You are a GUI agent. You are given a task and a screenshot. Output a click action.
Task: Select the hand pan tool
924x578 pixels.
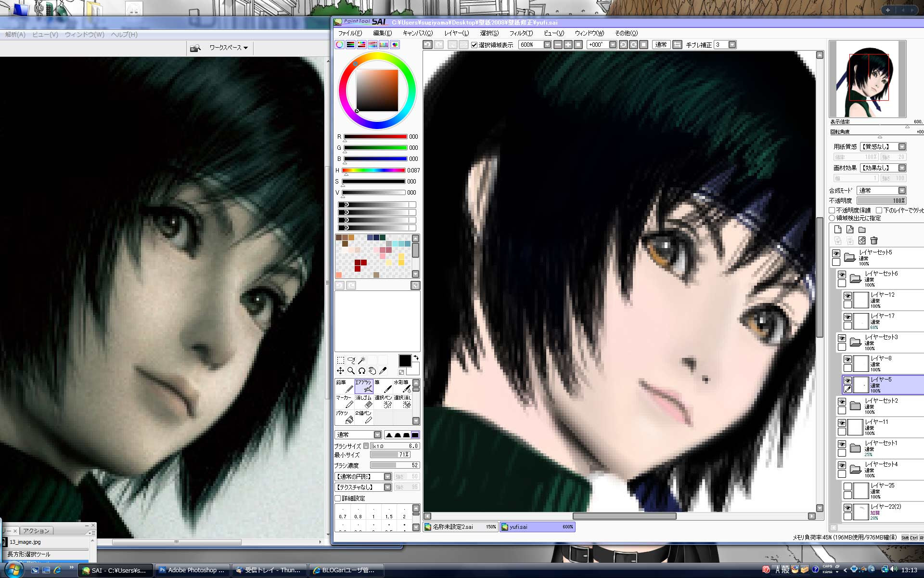[372, 370]
